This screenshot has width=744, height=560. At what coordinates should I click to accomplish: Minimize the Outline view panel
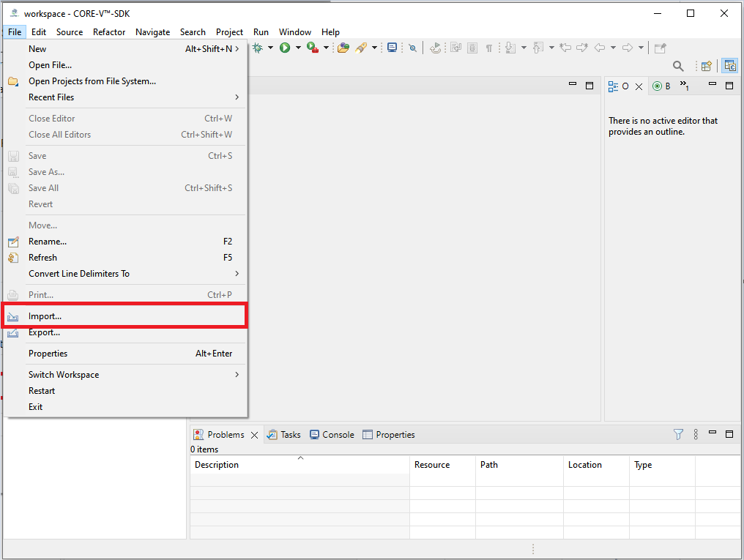[713, 86]
